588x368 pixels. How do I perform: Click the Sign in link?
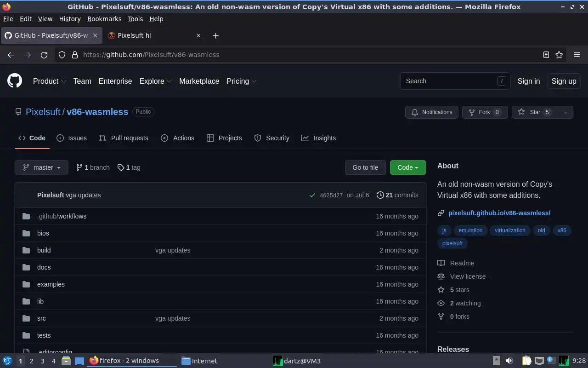(x=529, y=81)
